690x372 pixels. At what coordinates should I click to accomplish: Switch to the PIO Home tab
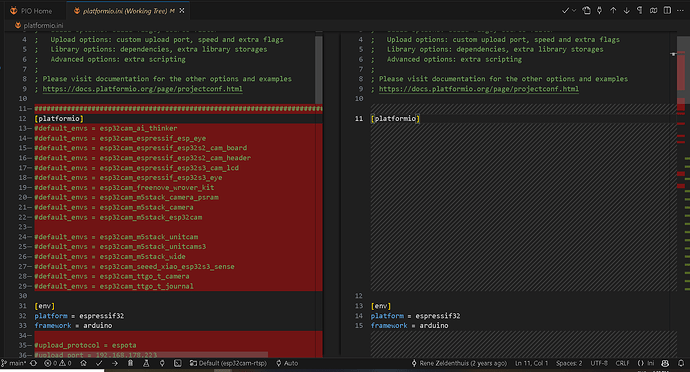[31, 11]
